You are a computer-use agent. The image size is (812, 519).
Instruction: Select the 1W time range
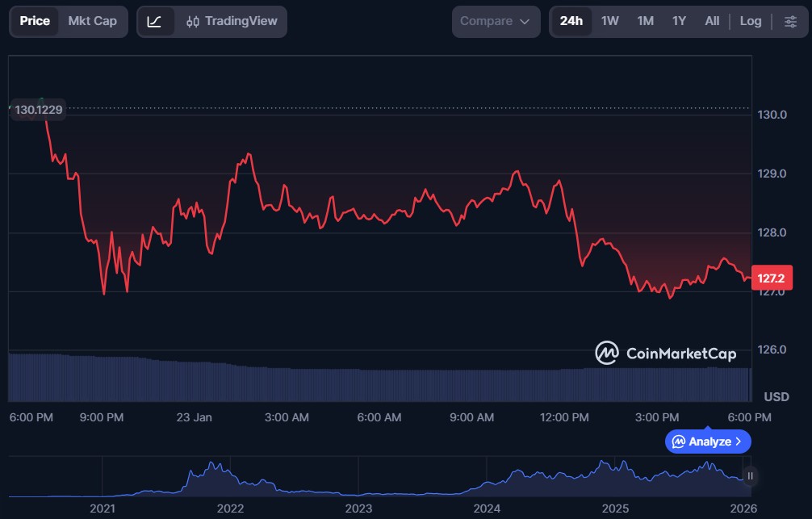610,21
